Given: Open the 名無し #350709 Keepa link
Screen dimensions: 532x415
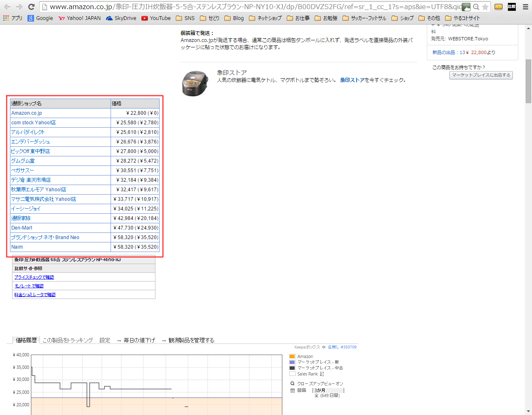Looking at the screenshot, I should (x=342, y=347).
